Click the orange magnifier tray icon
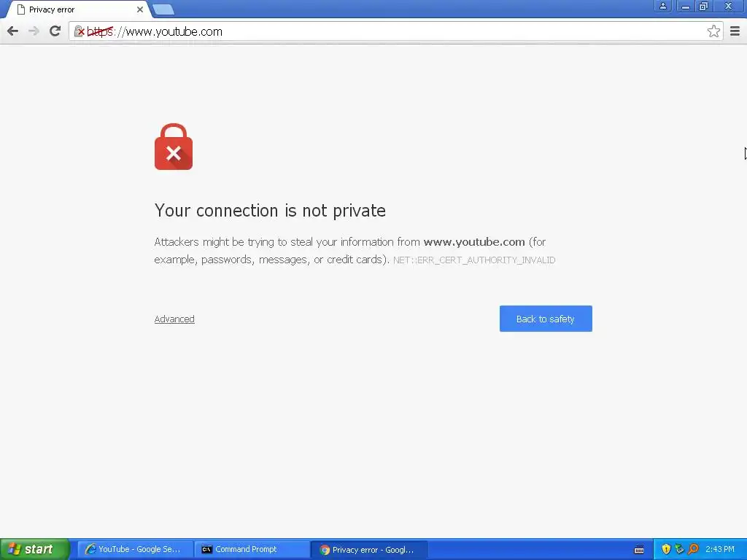 point(693,549)
